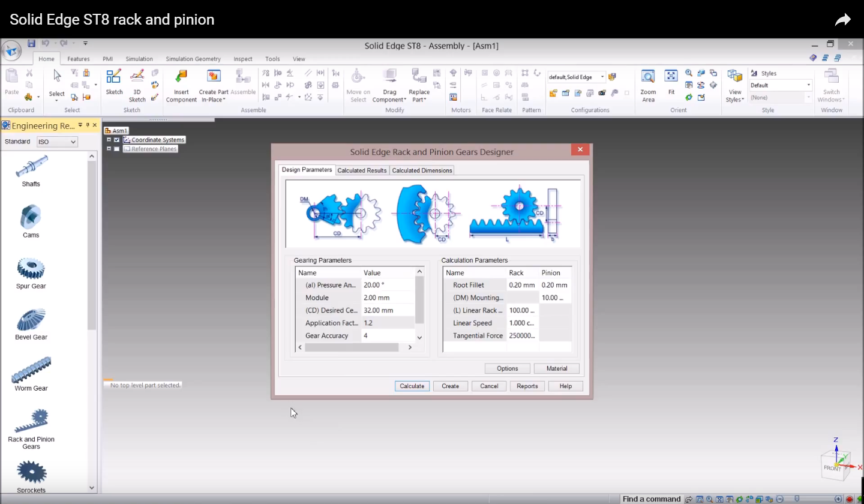Screen dimensions: 864x504
Task: Check the Reference Planes checkbox
Action: coord(116,148)
